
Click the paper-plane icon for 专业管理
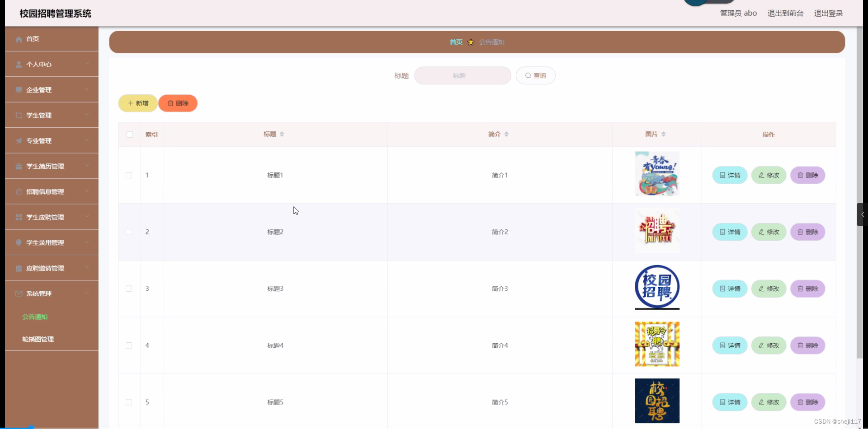(x=18, y=140)
